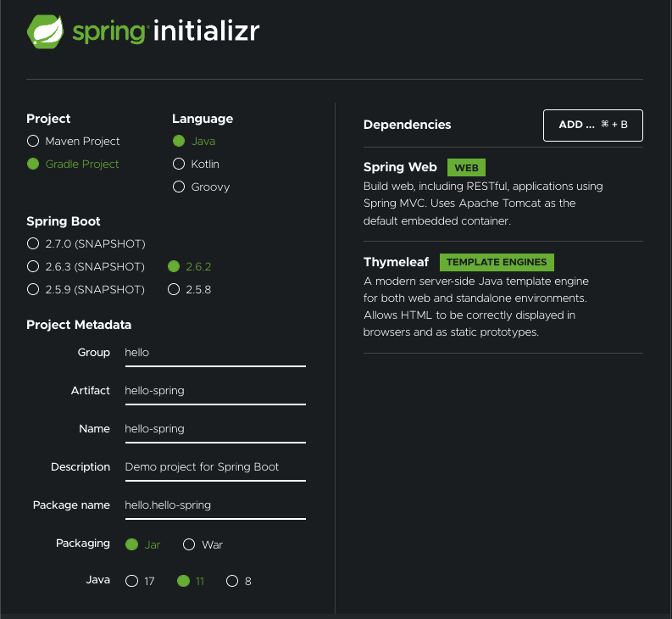Image resolution: width=672 pixels, height=619 pixels.
Task: Set packaging to Jar
Action: (x=131, y=544)
